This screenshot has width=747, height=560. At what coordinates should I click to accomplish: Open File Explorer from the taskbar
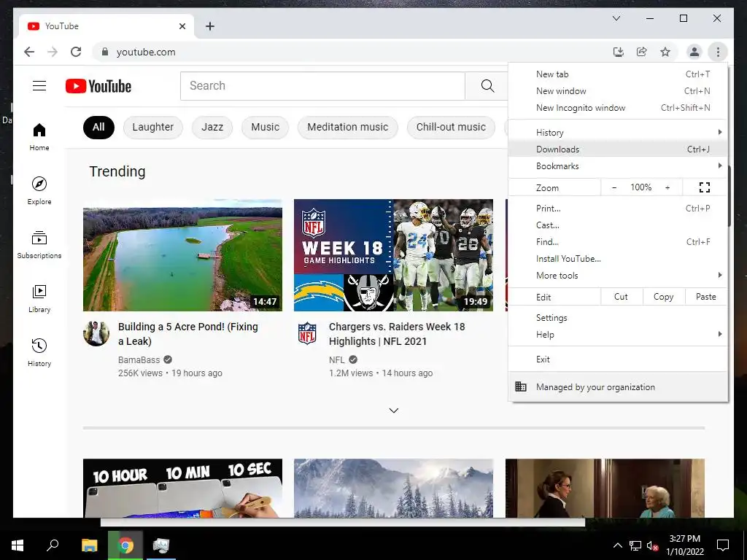click(89, 545)
